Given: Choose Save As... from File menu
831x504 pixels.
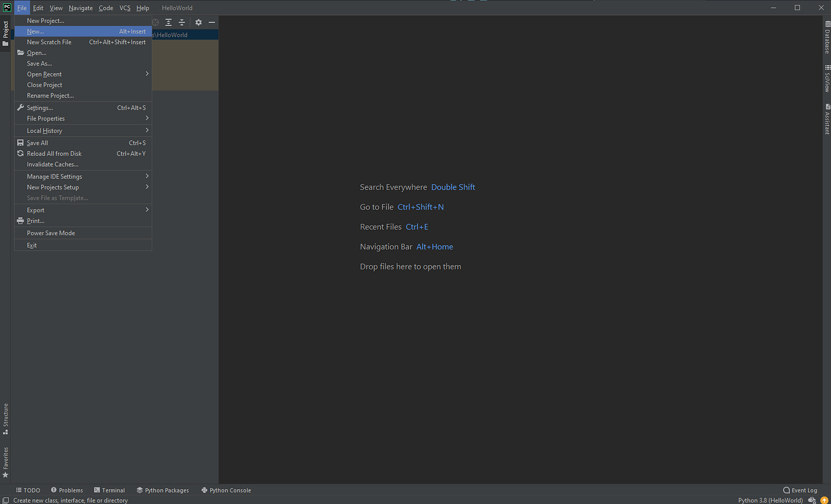Looking at the screenshot, I should click(83, 63).
